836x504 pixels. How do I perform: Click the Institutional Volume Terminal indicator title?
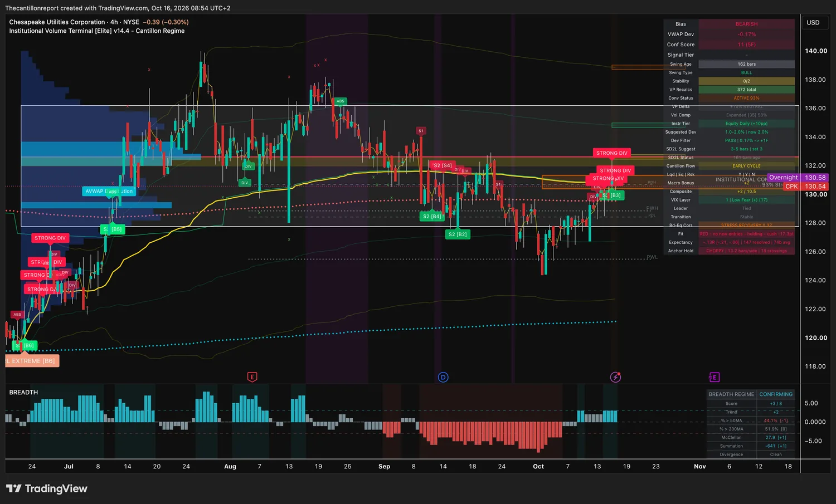97,31
